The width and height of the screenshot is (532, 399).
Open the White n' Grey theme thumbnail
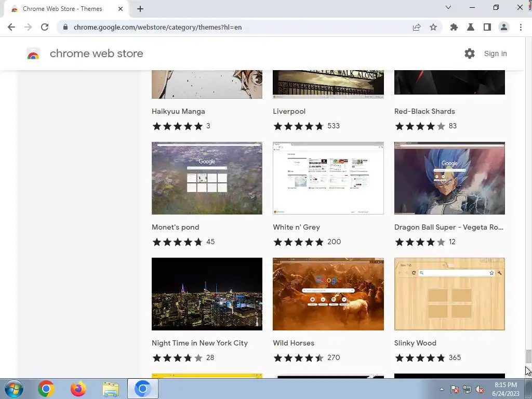pyautogui.click(x=328, y=178)
